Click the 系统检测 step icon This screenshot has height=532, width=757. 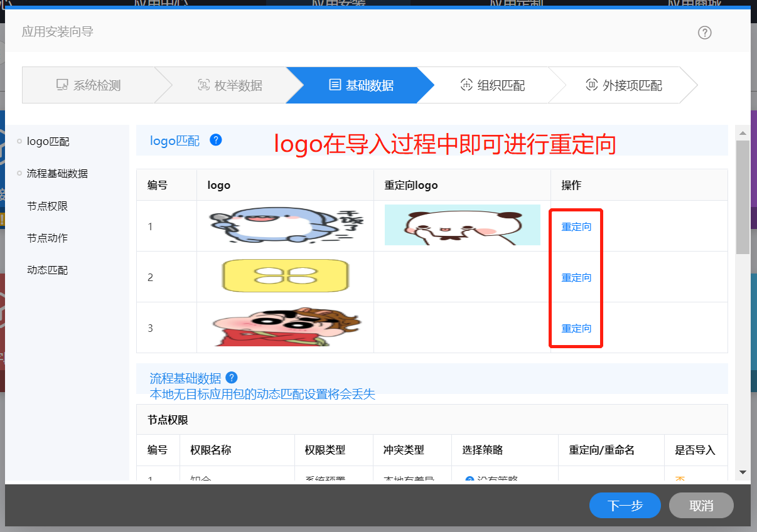[62, 85]
